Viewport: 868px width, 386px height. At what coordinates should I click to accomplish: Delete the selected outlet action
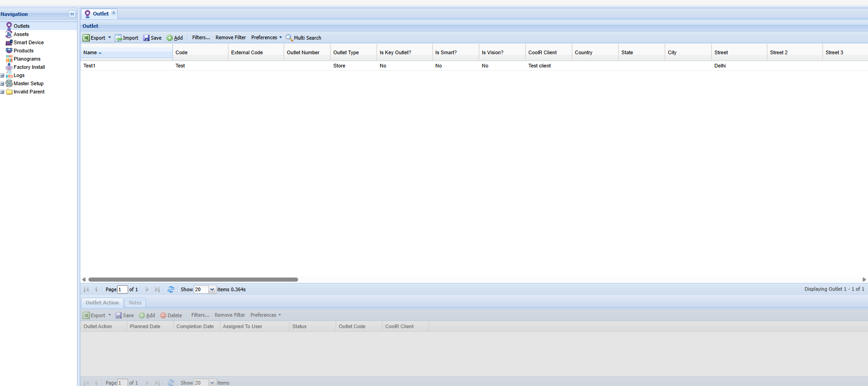(x=171, y=315)
